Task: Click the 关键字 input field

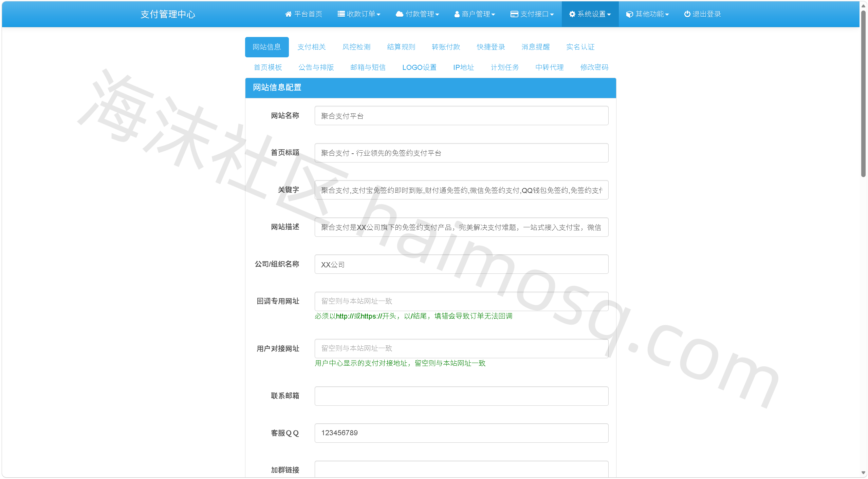Action: tap(461, 190)
